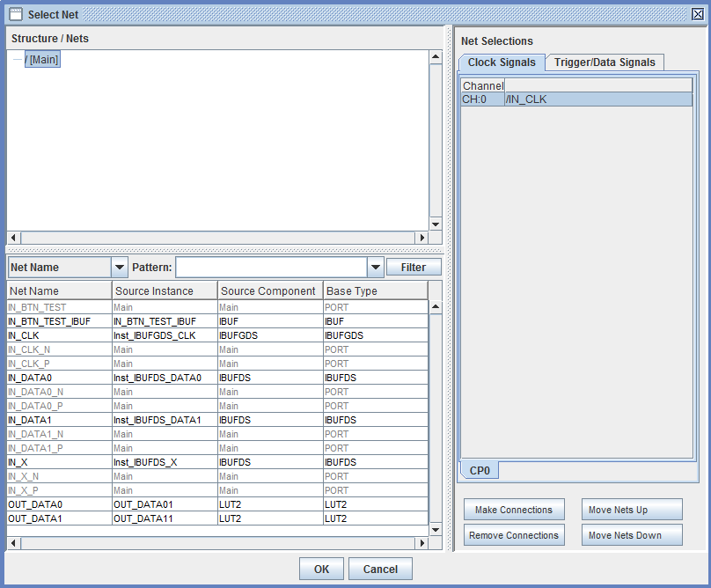Viewport: 711px width, 588px height.
Task: Click in the Pattern input field
Action: 271,268
